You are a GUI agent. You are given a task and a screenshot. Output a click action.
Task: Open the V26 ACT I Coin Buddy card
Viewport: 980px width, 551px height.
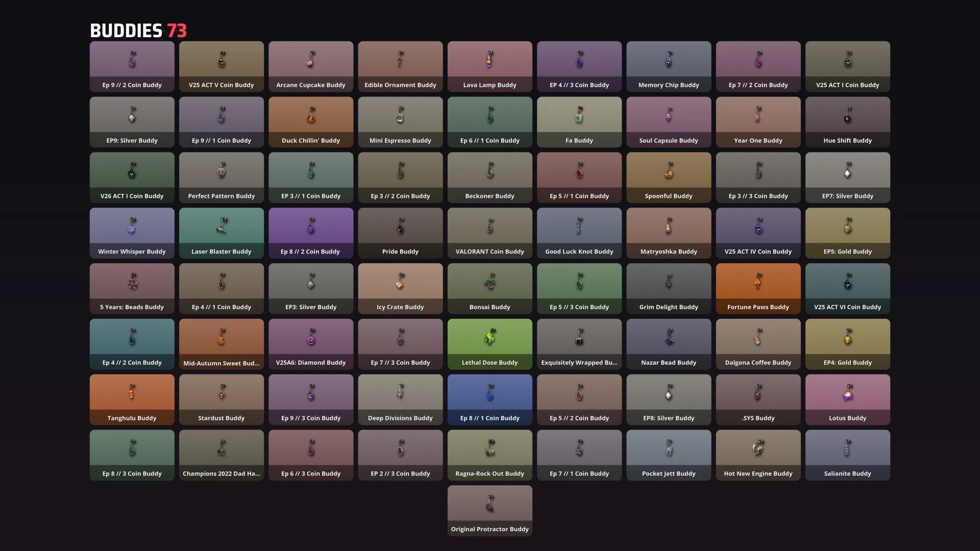click(x=132, y=178)
